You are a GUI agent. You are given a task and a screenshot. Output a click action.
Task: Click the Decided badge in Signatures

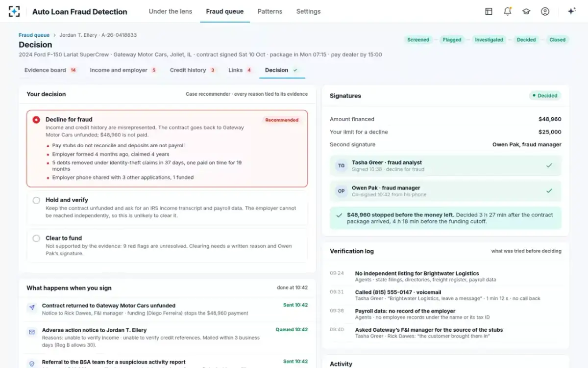[545, 96]
